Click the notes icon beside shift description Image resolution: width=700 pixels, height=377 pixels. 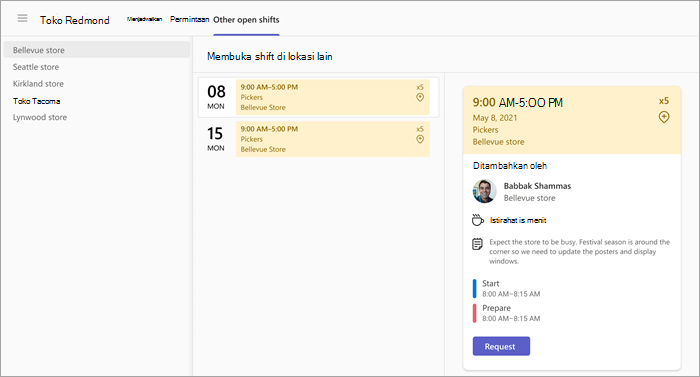click(477, 244)
